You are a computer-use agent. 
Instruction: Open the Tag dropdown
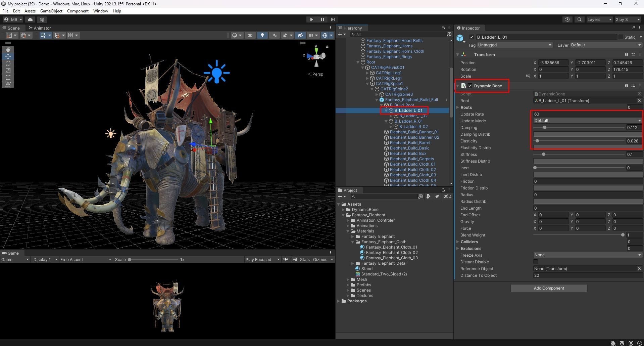click(514, 45)
